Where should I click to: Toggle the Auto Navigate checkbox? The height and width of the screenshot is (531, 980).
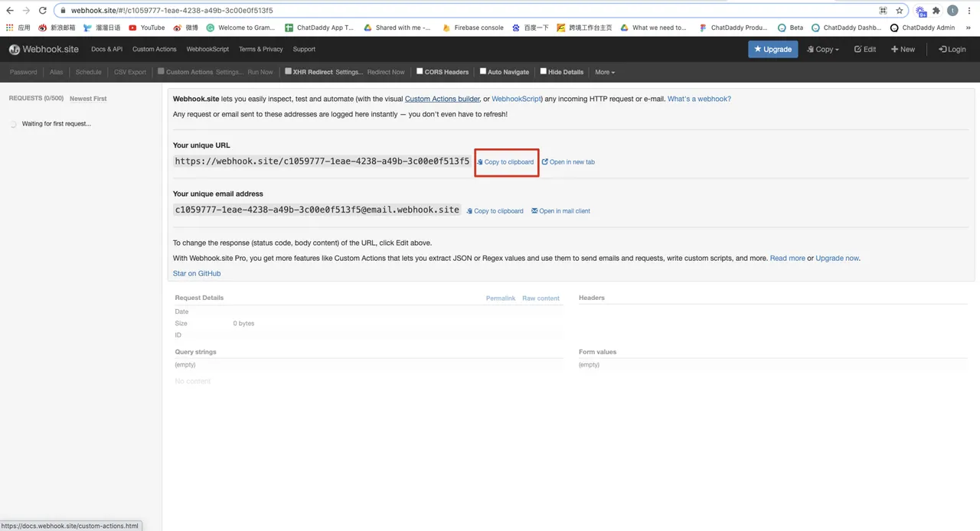click(x=482, y=71)
